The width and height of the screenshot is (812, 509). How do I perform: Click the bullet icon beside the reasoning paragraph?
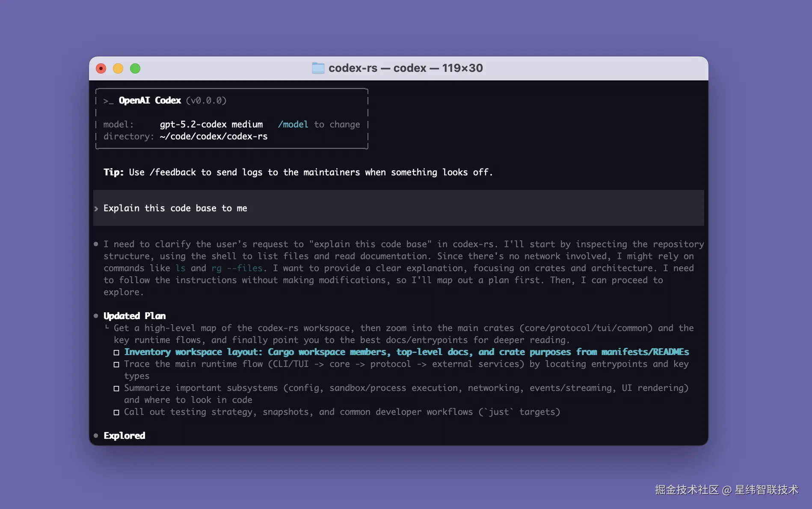(x=95, y=244)
